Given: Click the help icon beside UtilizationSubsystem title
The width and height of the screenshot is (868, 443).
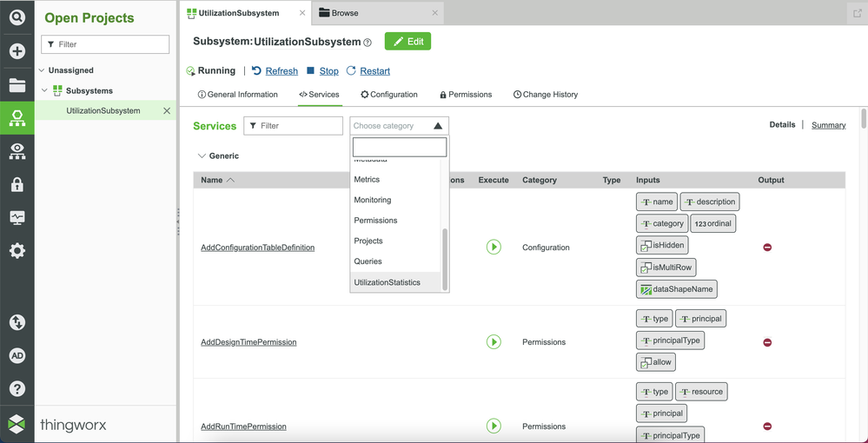Looking at the screenshot, I should (x=368, y=42).
